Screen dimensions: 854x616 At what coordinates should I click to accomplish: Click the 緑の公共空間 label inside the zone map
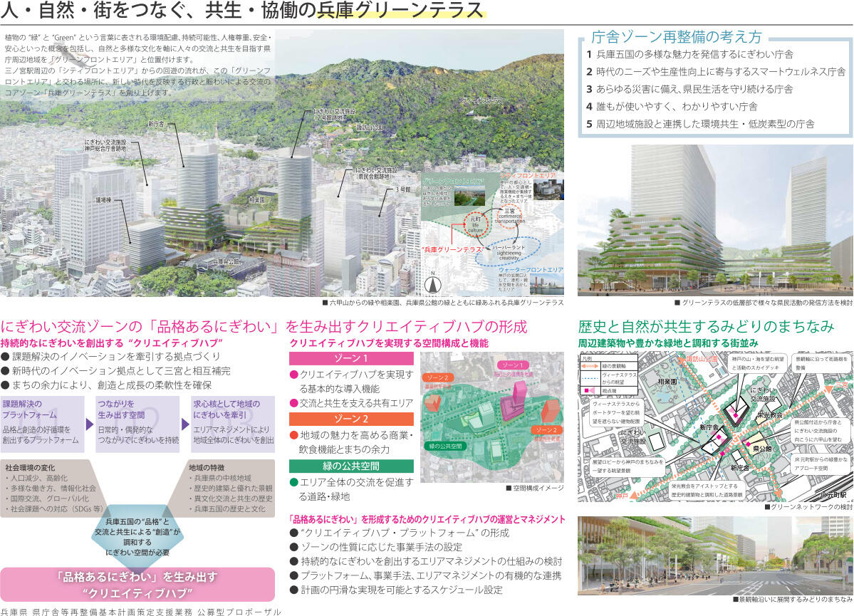445,446
